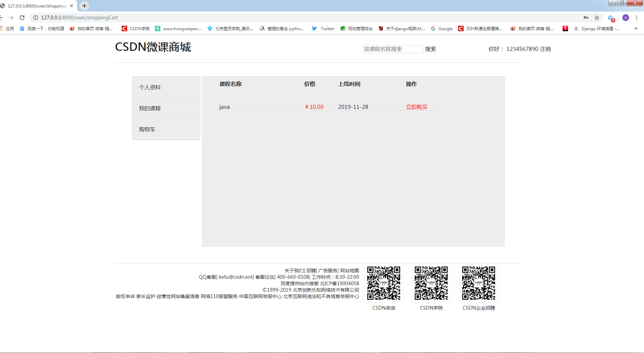Focus the course name search field
Viewport: 644px width, 353px height.
tap(392, 49)
